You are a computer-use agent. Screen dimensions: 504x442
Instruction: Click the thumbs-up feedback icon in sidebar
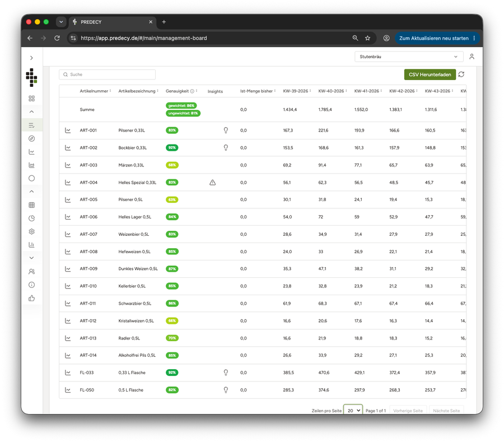[31, 299]
